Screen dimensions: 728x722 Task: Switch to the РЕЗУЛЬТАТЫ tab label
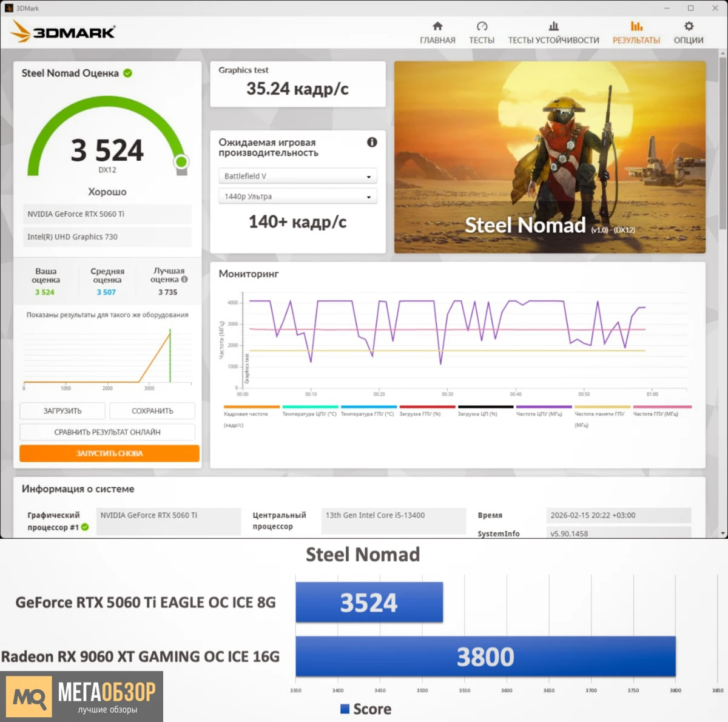636,41
